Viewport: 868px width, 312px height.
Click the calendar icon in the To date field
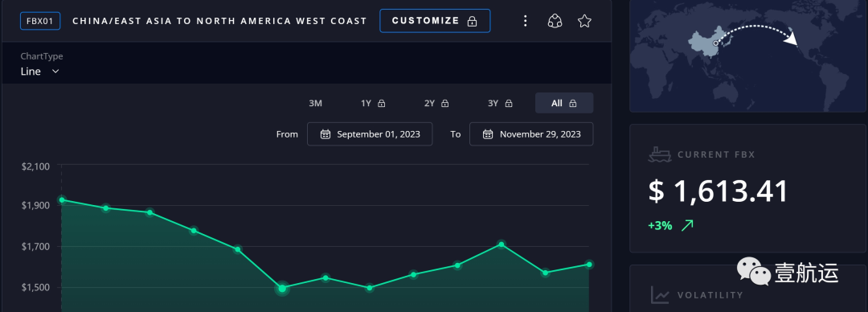[488, 134]
